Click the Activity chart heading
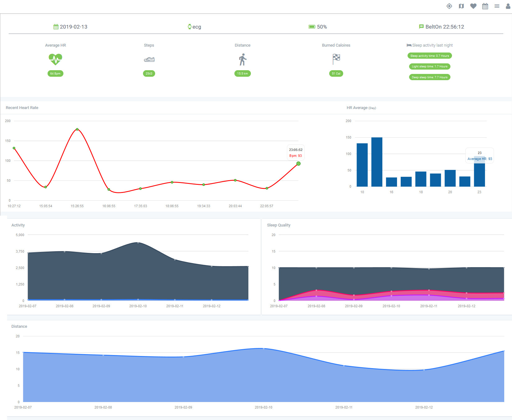The image size is (512, 420). coord(18,225)
